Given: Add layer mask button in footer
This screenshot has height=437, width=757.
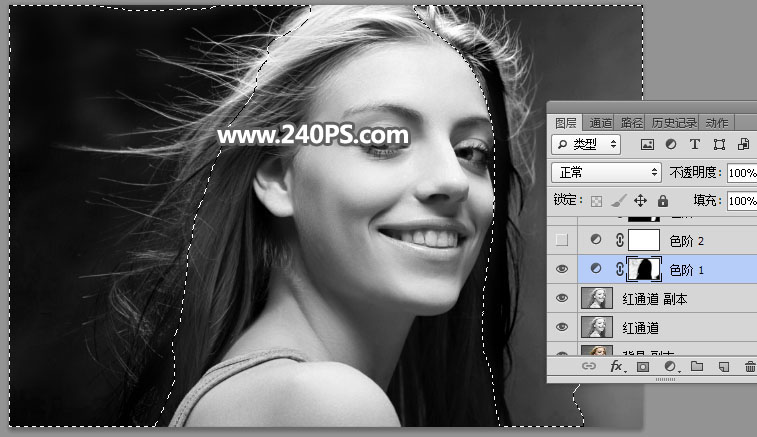Looking at the screenshot, I should click(643, 367).
